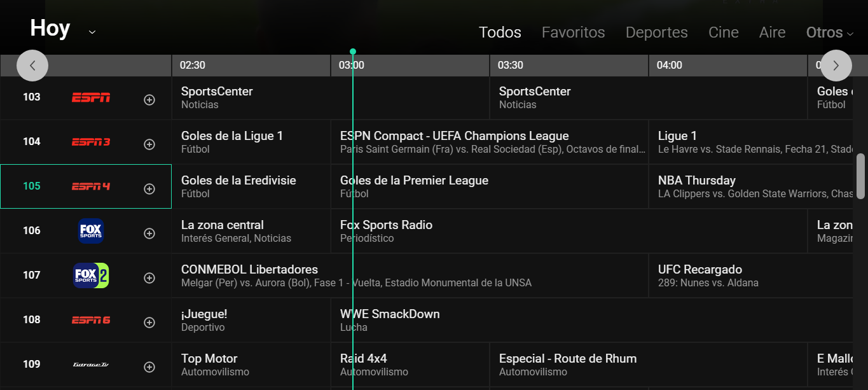Switch to the Deportes tab
Image resolution: width=868 pixels, height=390 pixels.
pos(656,32)
